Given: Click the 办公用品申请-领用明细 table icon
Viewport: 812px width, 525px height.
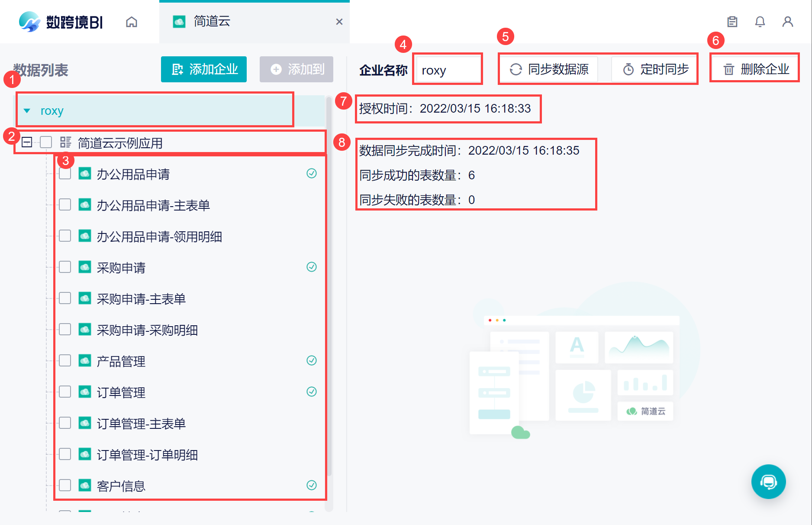Looking at the screenshot, I should 85,236.
